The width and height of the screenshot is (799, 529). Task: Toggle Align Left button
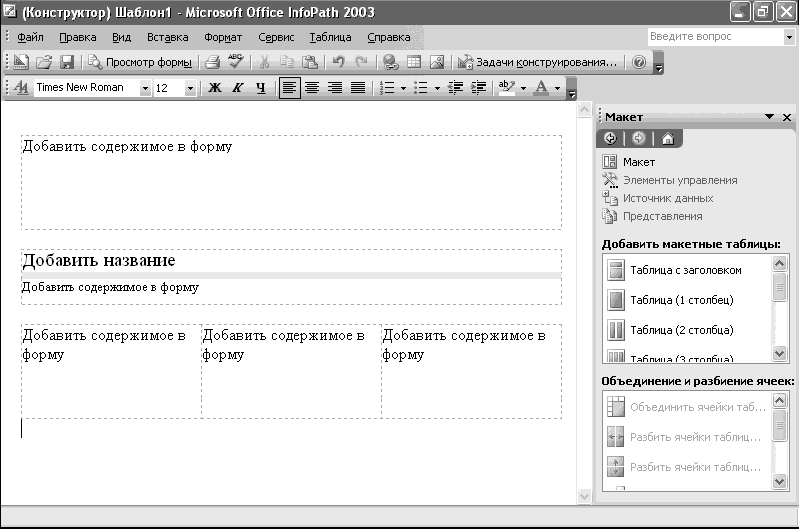pos(289,88)
